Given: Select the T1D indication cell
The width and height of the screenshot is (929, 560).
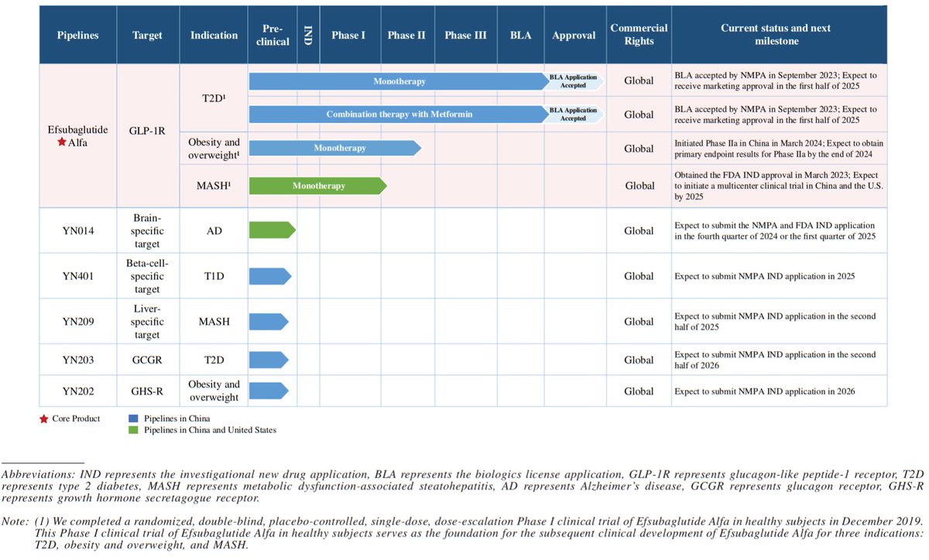Looking at the screenshot, I should pyautogui.click(x=214, y=276).
